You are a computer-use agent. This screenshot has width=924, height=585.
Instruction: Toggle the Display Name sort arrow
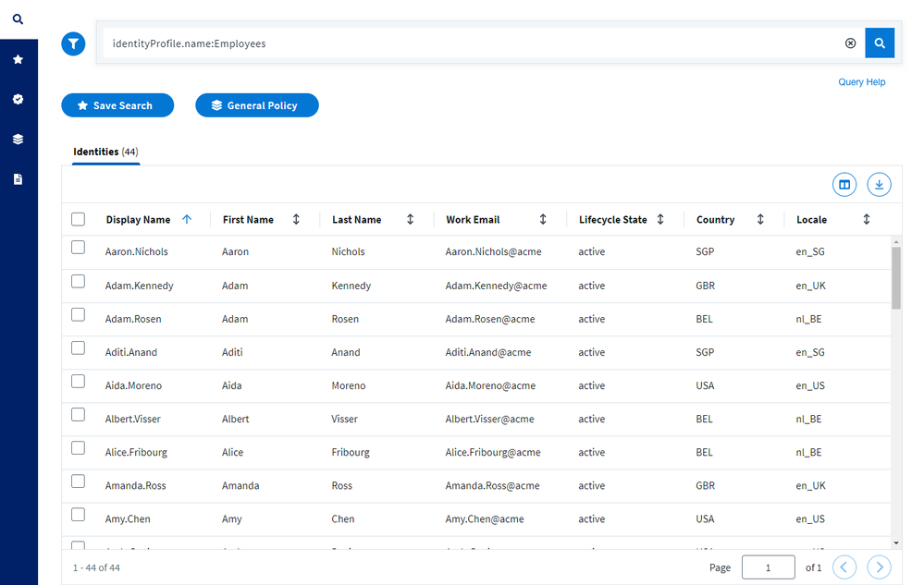(x=187, y=219)
